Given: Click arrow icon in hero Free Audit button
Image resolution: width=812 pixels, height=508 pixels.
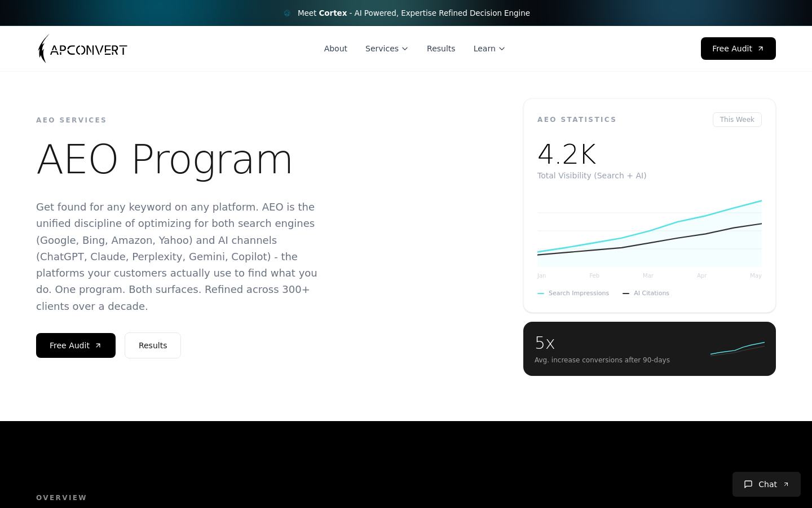Looking at the screenshot, I should point(98,345).
